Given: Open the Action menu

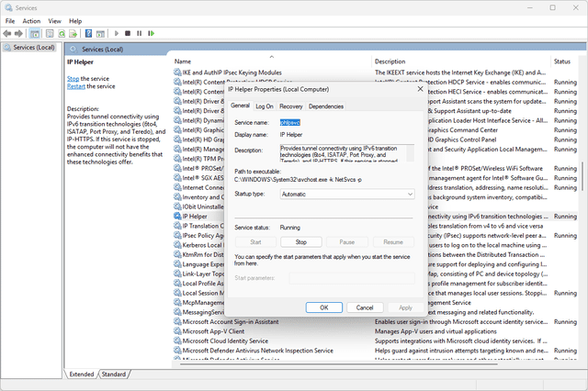Looking at the screenshot, I should [31, 20].
